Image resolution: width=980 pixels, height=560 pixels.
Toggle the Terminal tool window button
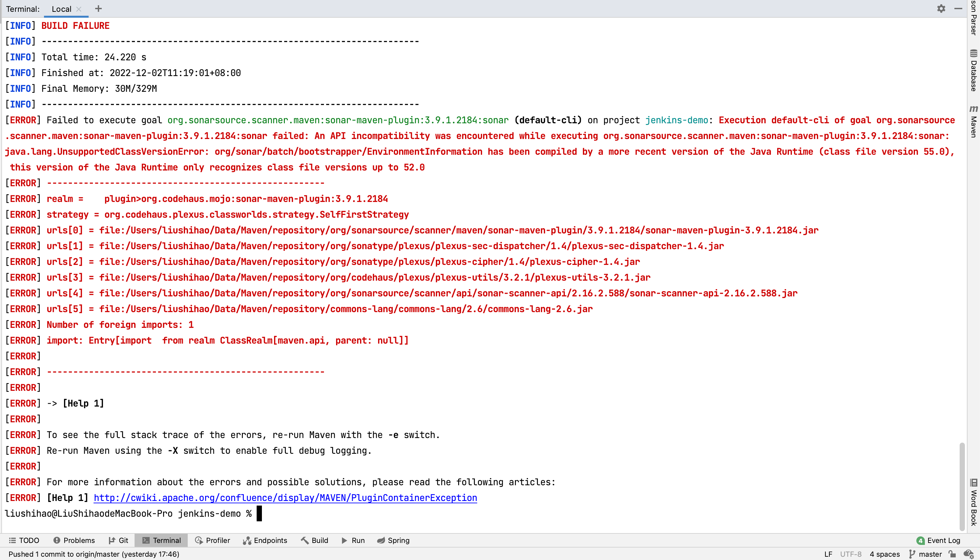pyautogui.click(x=161, y=540)
